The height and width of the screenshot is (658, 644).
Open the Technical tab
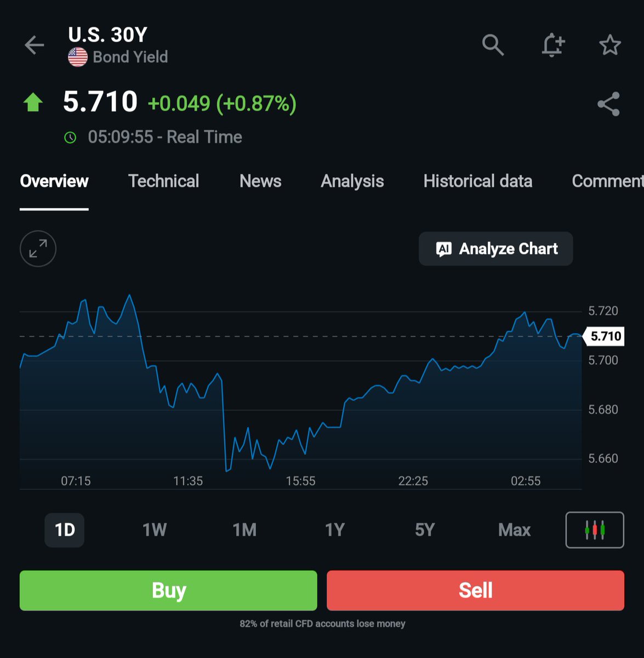coord(163,181)
